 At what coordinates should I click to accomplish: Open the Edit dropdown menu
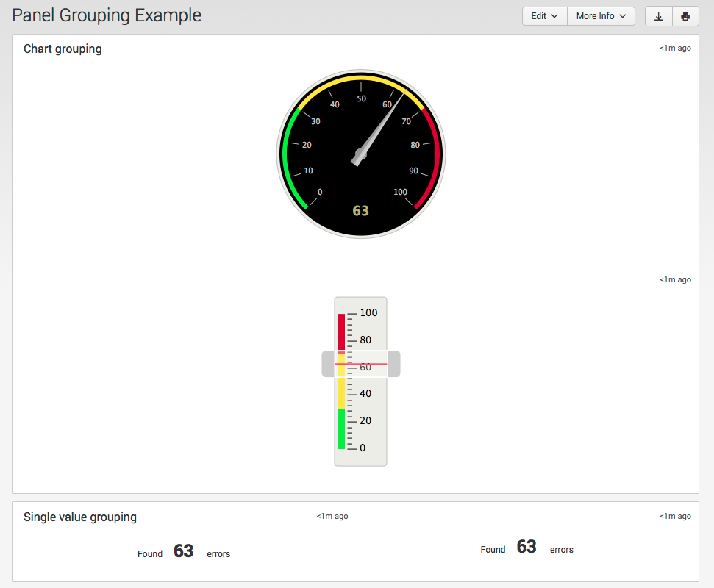point(545,16)
